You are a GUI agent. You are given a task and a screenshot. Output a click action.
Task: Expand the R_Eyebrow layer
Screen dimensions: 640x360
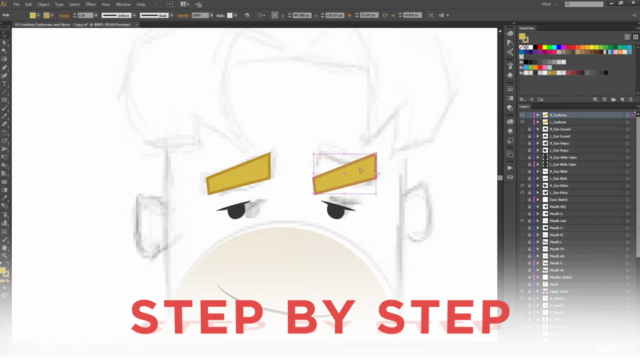[x=538, y=115]
